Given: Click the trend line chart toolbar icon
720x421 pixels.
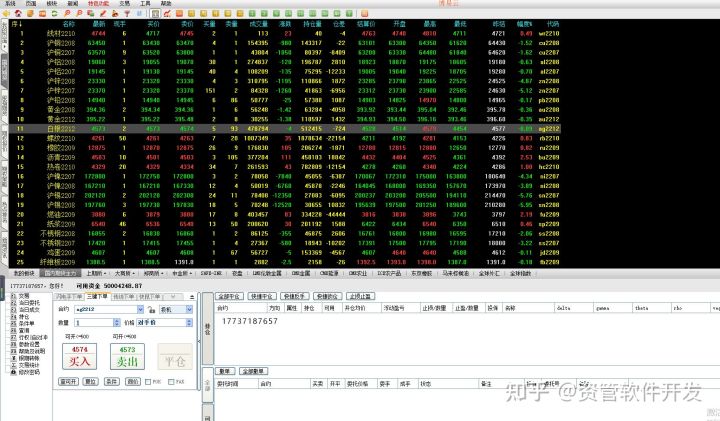Looking at the screenshot, I should (x=167, y=13).
